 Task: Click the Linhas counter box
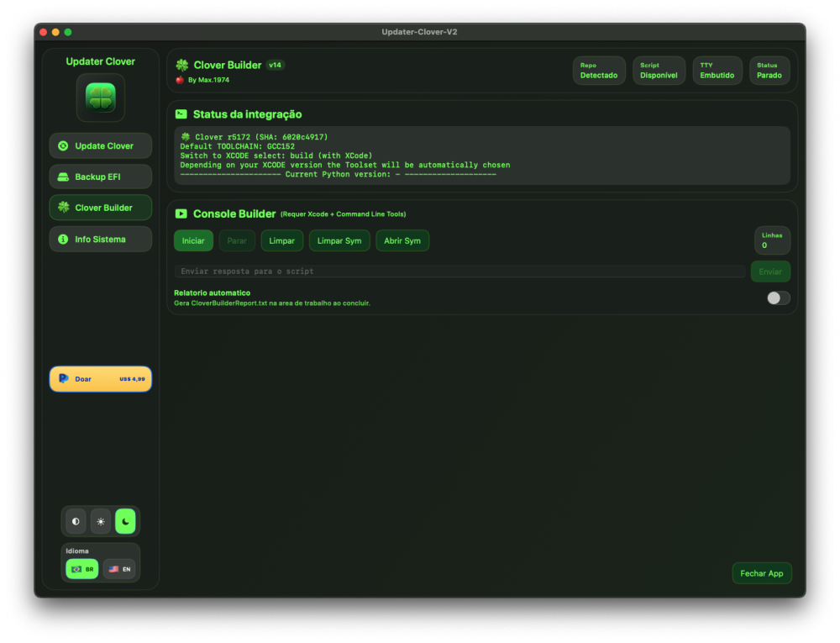tap(772, 240)
